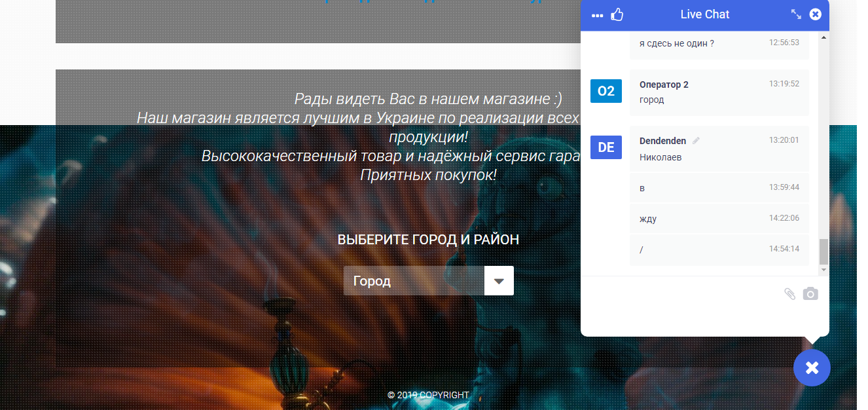868x410 pixels.
Task: Click the operator message 'город'
Action: [651, 100]
